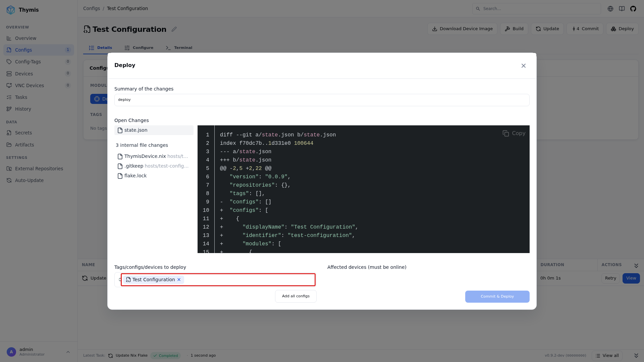The height and width of the screenshot is (362, 644).
Task: Select the .gitkeep internal file
Action: click(x=154, y=166)
